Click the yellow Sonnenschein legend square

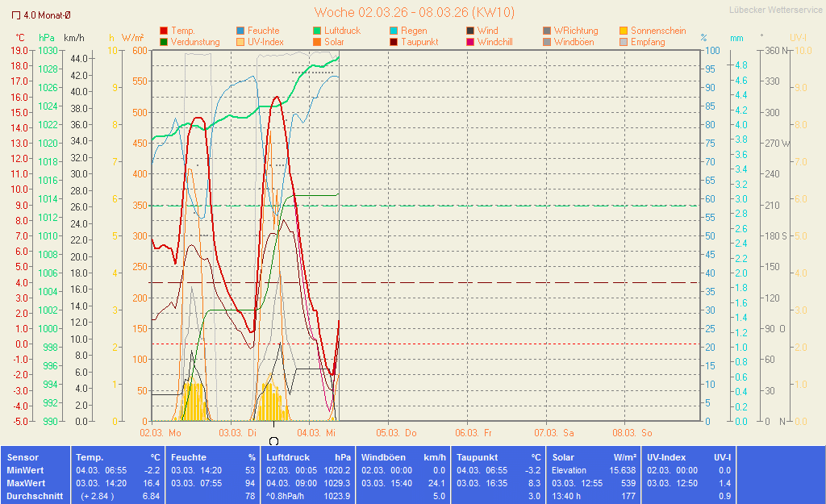point(624,31)
